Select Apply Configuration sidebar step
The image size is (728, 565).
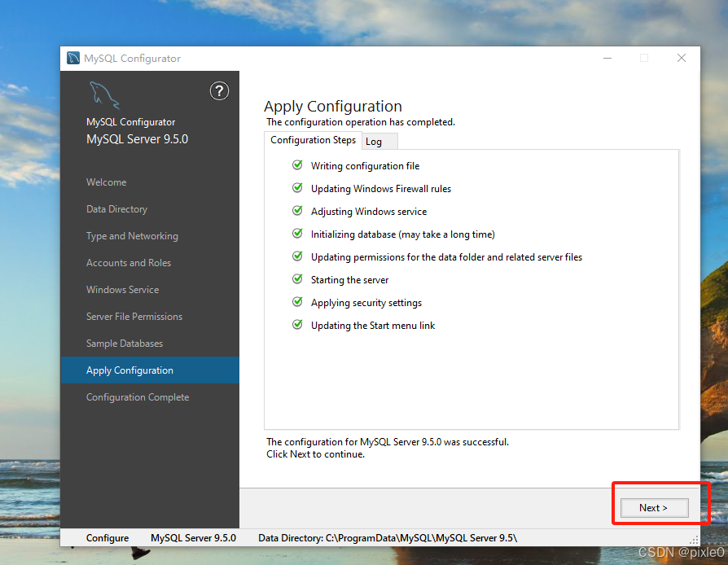[150, 370]
